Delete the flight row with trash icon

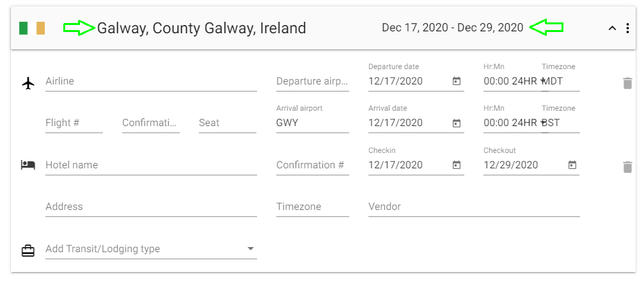click(627, 83)
